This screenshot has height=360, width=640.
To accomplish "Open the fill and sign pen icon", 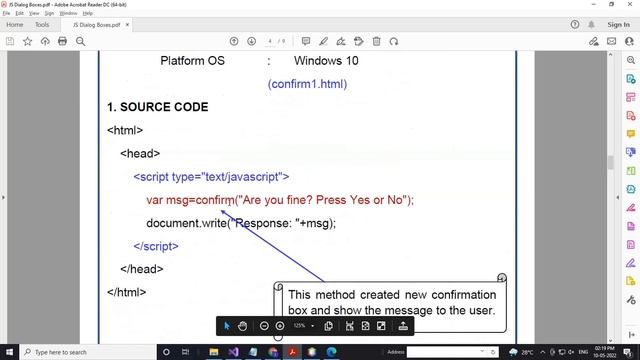I will pyautogui.click(x=593, y=41).
